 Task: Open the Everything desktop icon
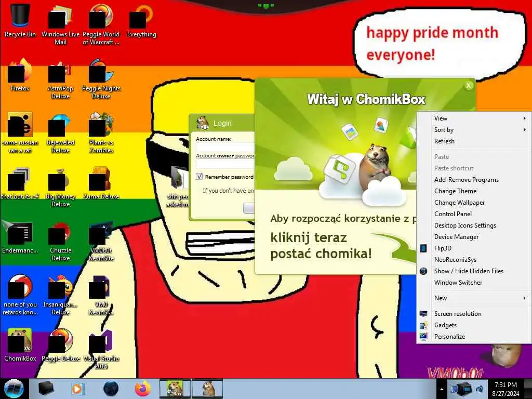pyautogui.click(x=141, y=20)
